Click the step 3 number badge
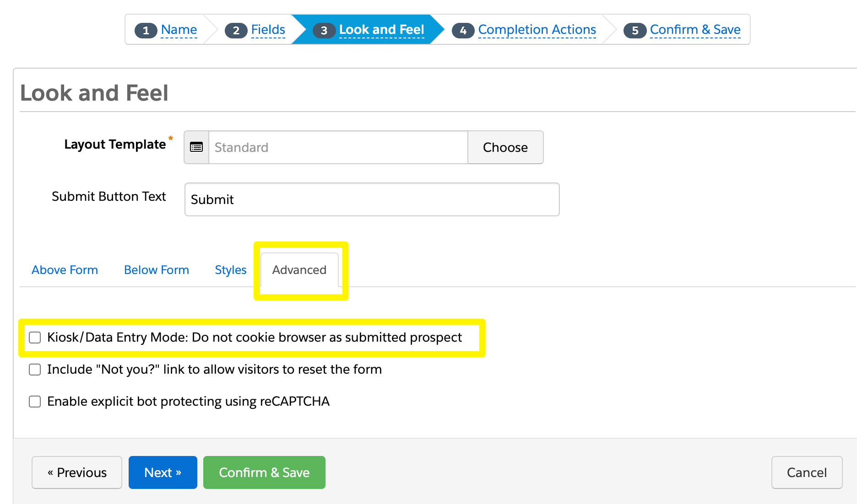The image size is (857, 504). pos(324,30)
